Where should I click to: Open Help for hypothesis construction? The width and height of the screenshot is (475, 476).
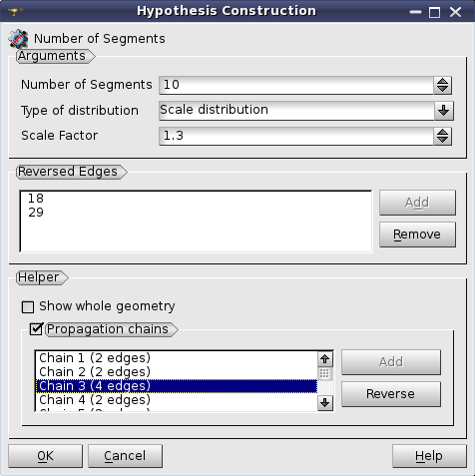429,456
